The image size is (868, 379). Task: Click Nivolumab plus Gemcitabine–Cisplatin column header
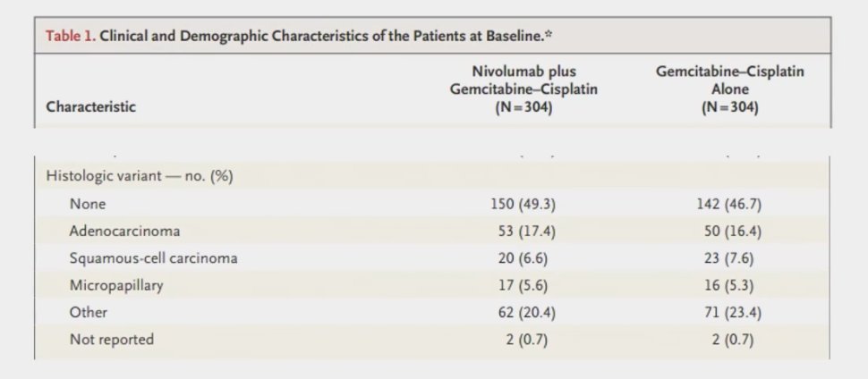click(523, 89)
